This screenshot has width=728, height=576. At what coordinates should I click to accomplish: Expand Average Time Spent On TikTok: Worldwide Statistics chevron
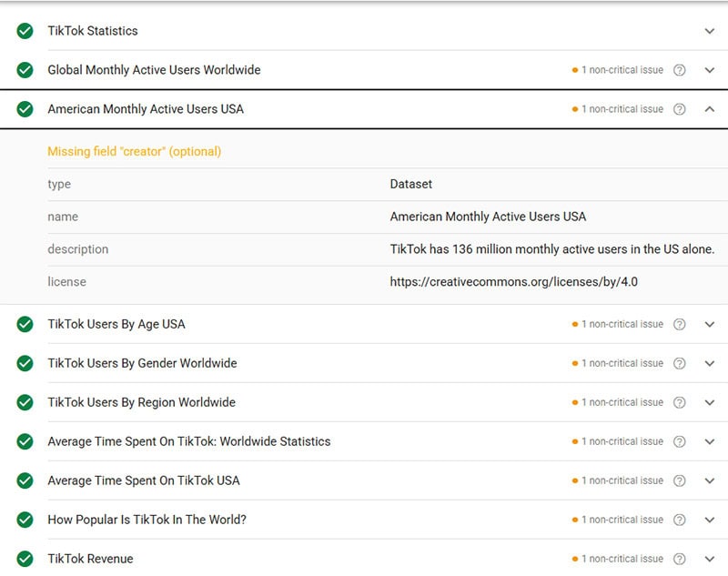[x=710, y=441]
